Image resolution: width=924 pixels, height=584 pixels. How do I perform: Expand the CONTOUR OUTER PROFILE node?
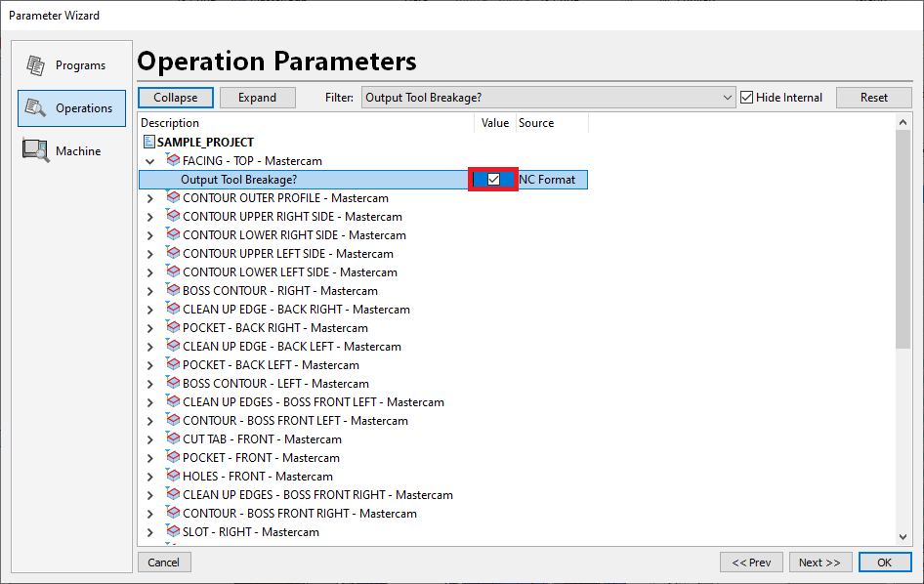[x=149, y=198]
